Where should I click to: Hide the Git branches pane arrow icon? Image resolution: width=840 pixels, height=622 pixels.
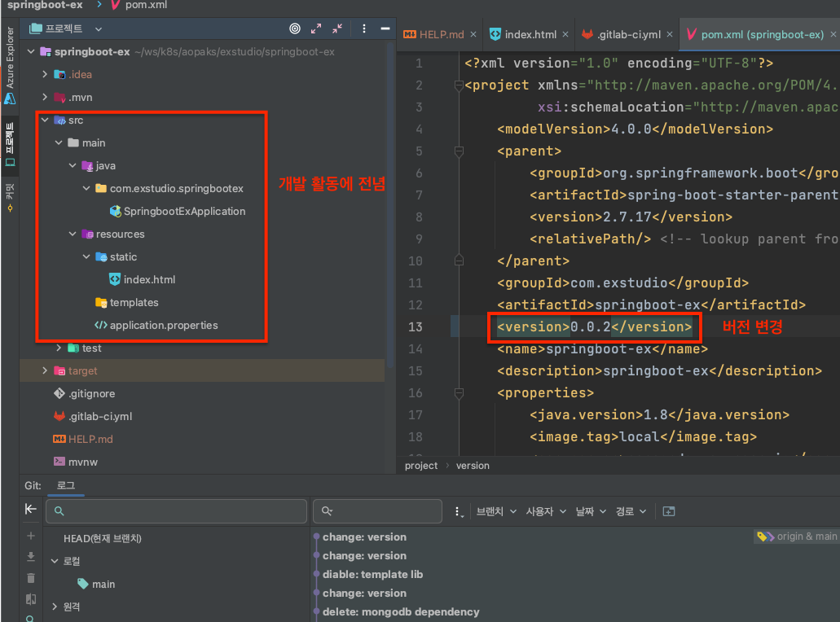pos(30,509)
